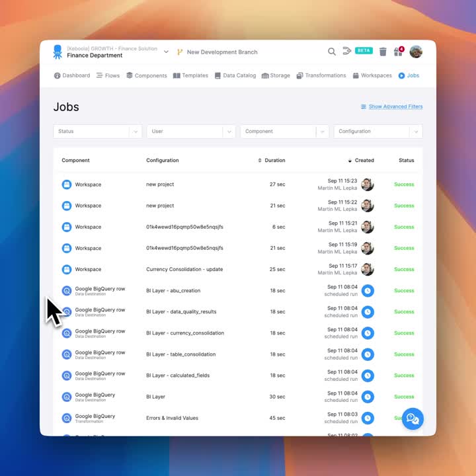Click the Workspace icon for Sep 11 15:23 job
The height and width of the screenshot is (476, 476).
67,184
